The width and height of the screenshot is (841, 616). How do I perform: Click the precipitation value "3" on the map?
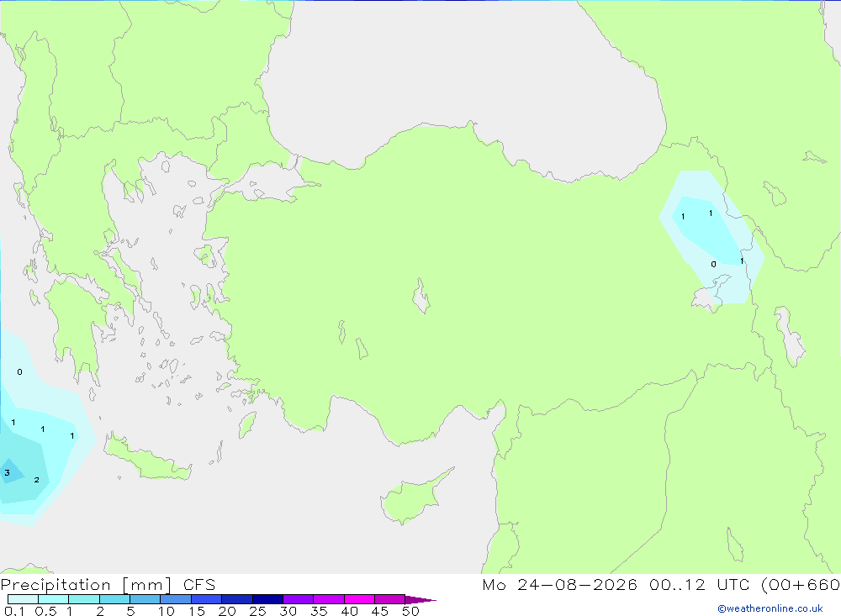7,473
